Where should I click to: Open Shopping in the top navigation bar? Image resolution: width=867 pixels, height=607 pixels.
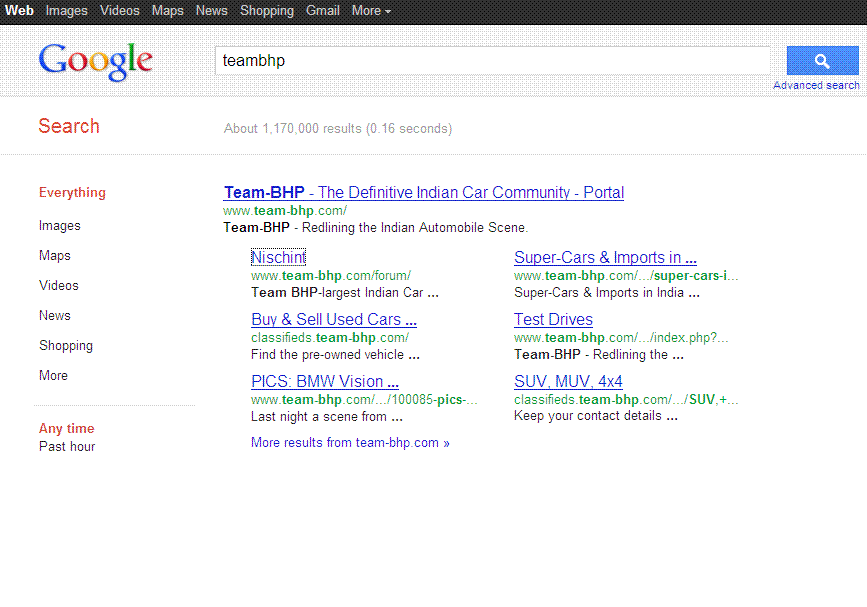point(267,11)
